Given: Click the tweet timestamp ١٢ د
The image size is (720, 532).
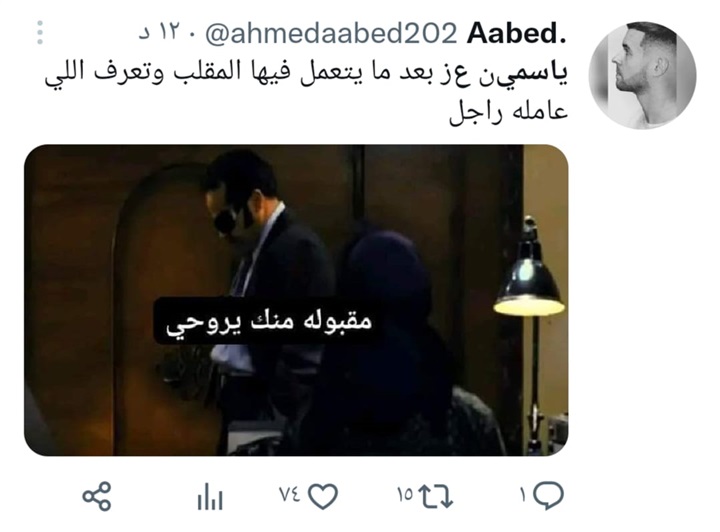Looking at the screenshot, I should 161,33.
